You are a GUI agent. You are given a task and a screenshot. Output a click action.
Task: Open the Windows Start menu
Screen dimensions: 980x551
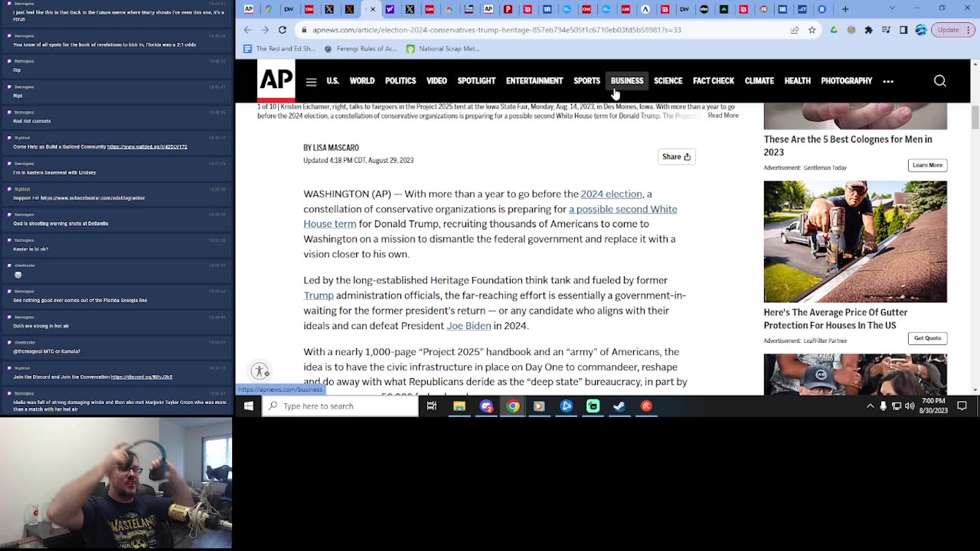point(249,406)
